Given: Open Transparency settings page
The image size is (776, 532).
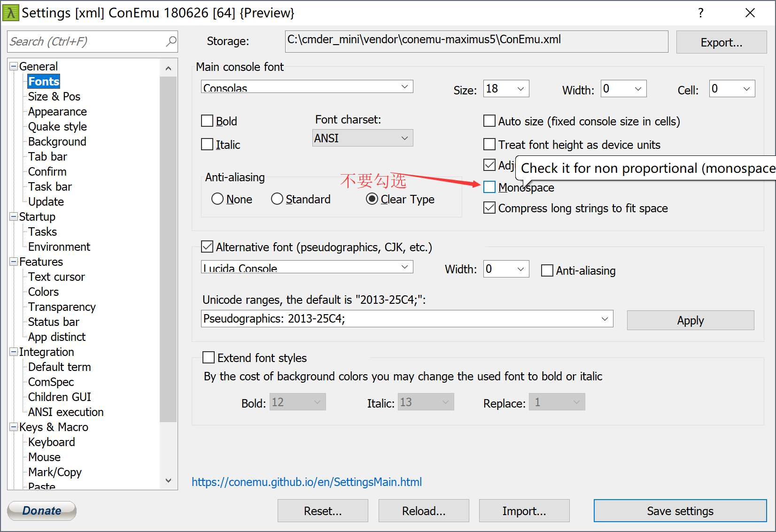Looking at the screenshot, I should point(62,307).
